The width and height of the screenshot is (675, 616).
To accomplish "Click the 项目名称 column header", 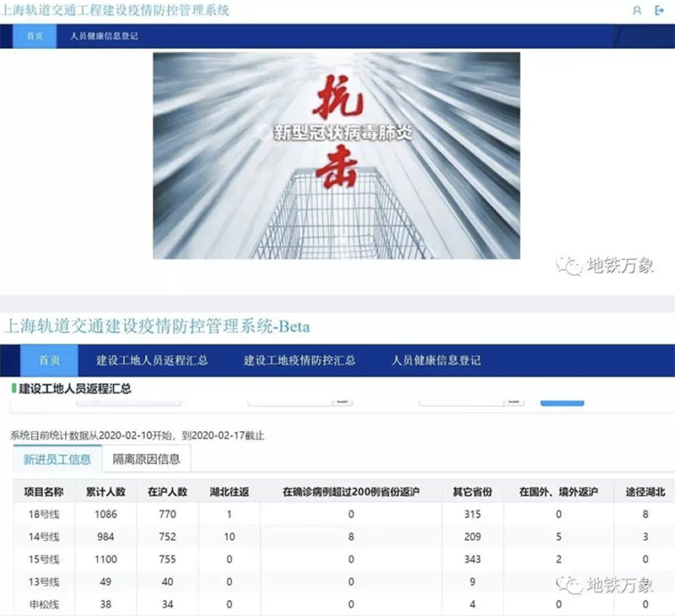I will (x=44, y=492).
